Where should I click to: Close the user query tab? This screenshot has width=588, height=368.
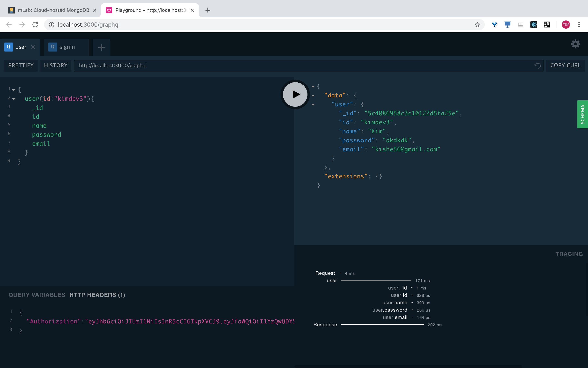pos(33,47)
